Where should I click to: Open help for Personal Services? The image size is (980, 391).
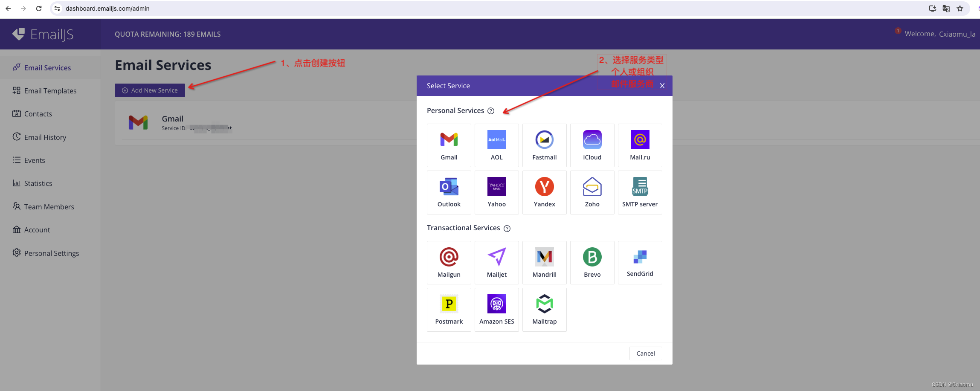click(x=491, y=111)
